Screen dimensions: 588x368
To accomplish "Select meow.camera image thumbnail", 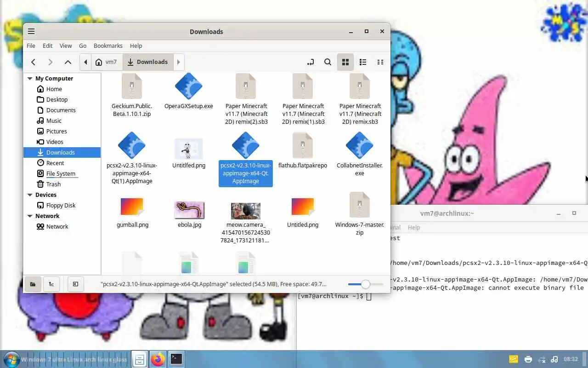I will click(x=246, y=211).
